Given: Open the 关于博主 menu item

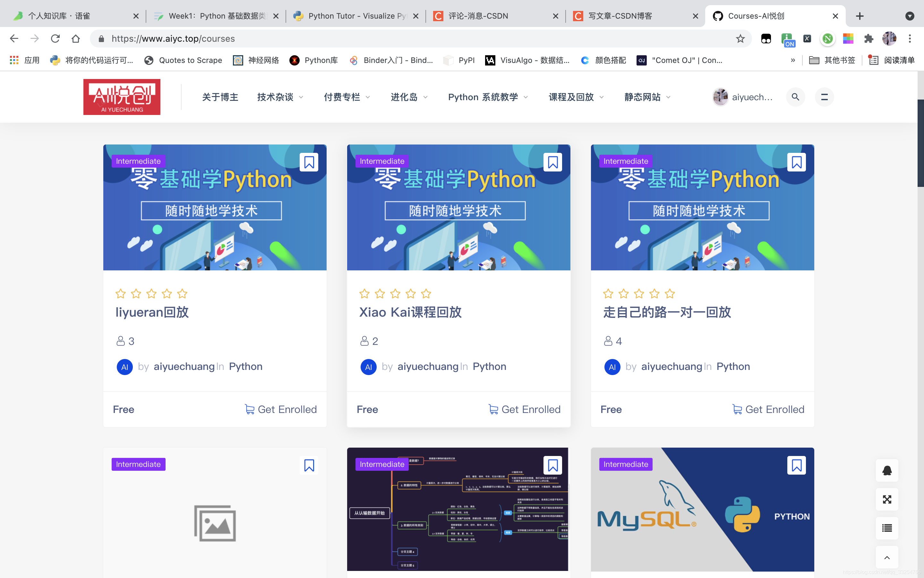Looking at the screenshot, I should pos(220,97).
